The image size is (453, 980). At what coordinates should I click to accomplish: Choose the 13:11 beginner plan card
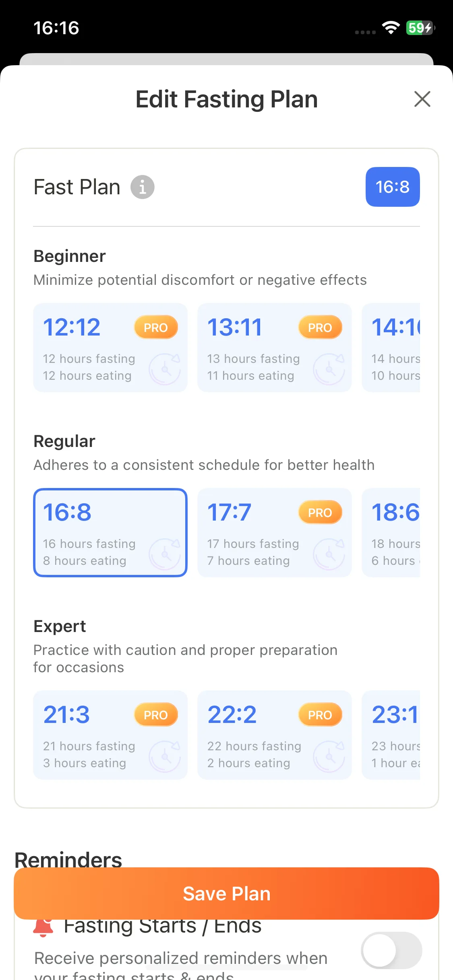[x=275, y=348]
